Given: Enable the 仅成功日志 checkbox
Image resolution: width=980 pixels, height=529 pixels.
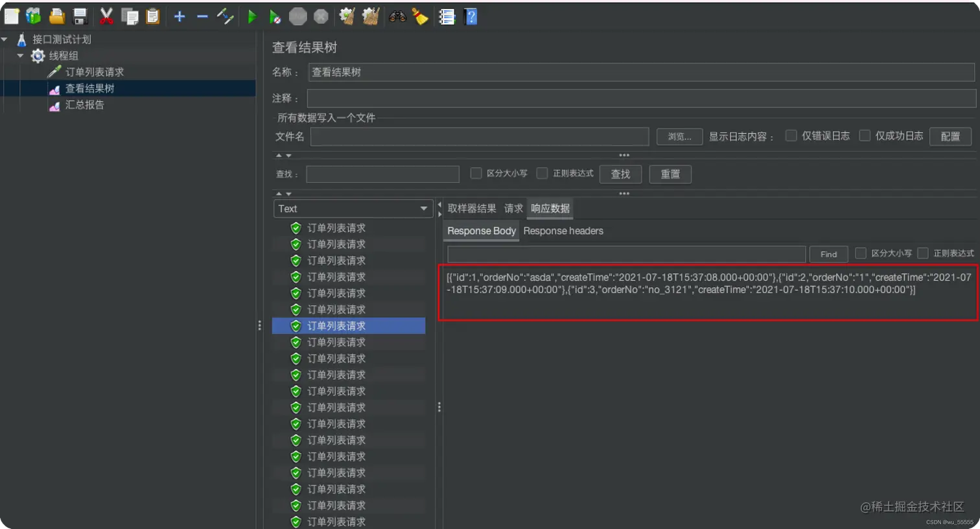Looking at the screenshot, I should pyautogui.click(x=865, y=135).
